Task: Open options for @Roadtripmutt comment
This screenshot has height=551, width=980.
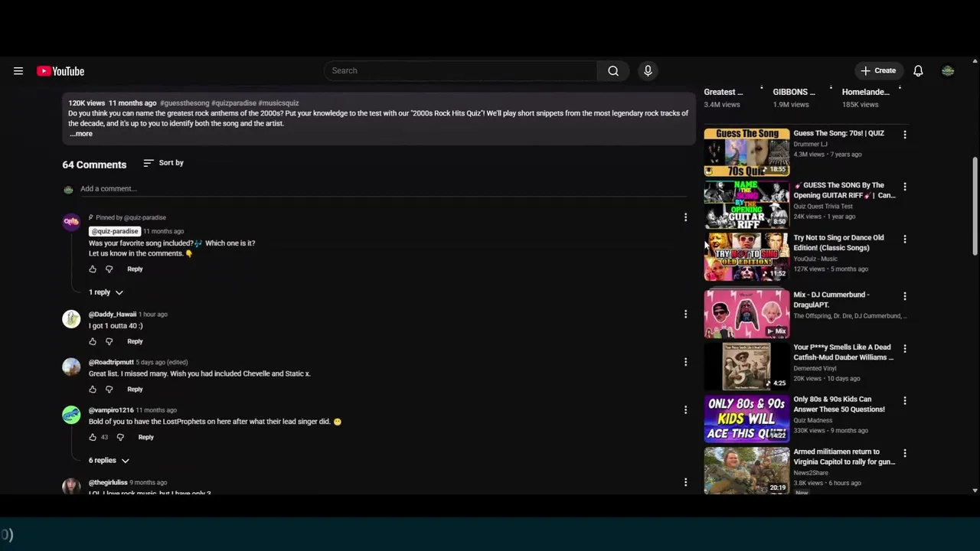Action: tap(685, 363)
